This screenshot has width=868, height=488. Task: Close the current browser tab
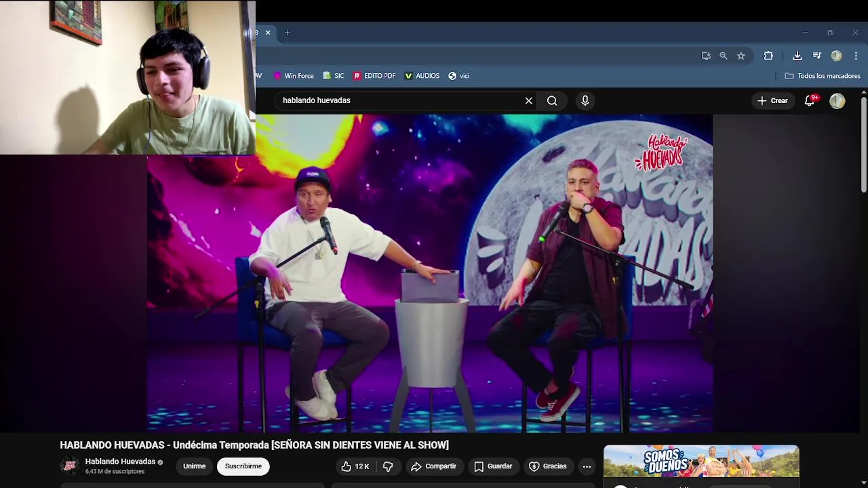click(268, 33)
